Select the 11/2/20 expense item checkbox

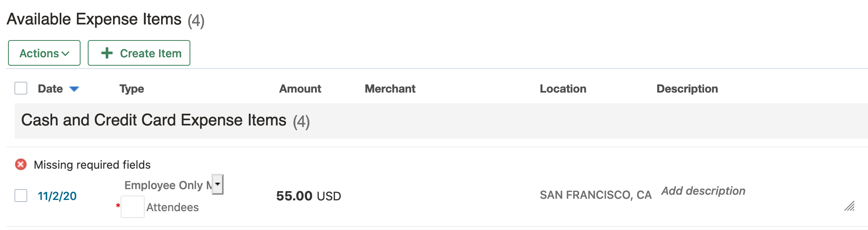[x=21, y=196]
